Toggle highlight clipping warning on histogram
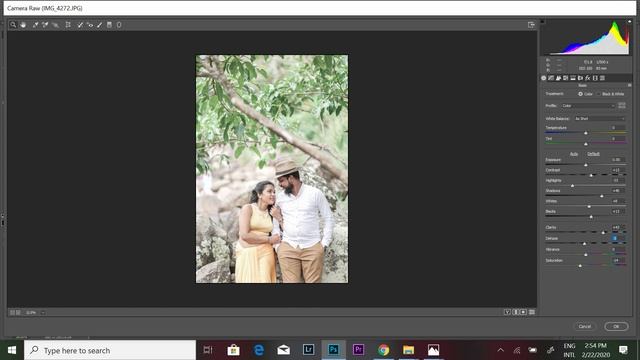 [629, 21]
